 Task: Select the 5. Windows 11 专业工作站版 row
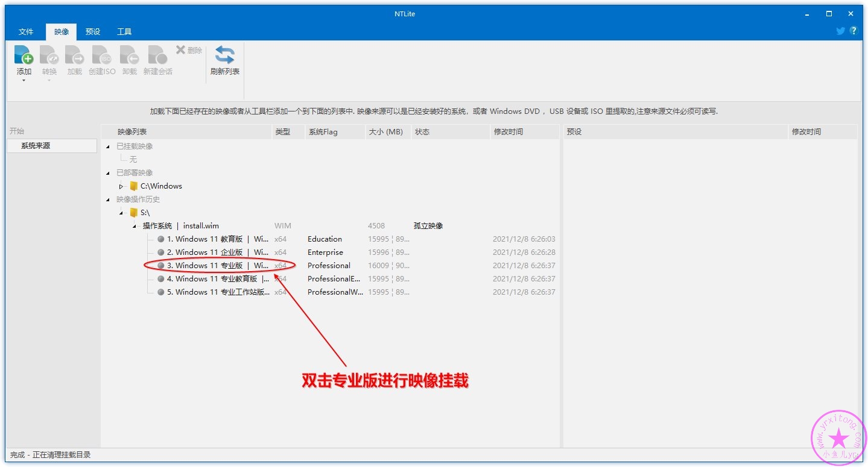point(331,292)
